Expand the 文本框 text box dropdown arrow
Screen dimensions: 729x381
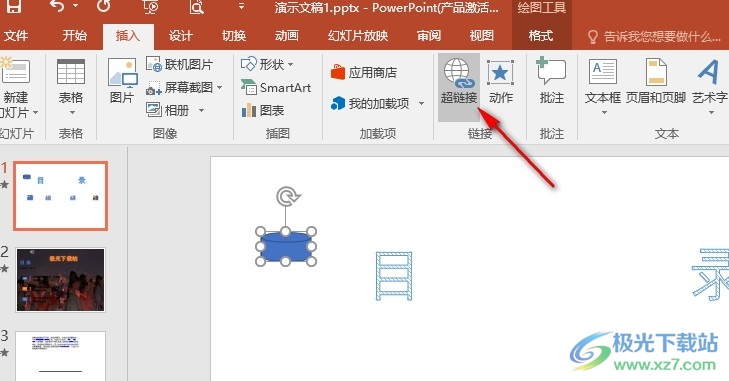[x=604, y=113]
